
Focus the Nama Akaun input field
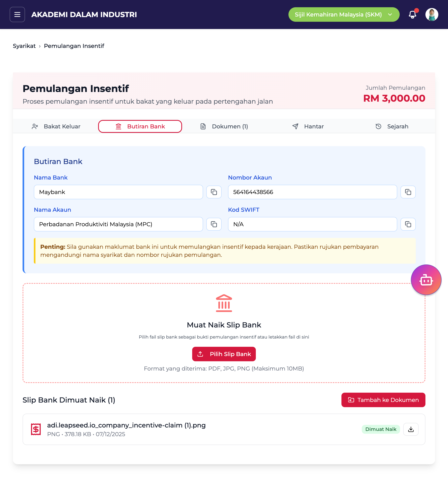(118, 224)
